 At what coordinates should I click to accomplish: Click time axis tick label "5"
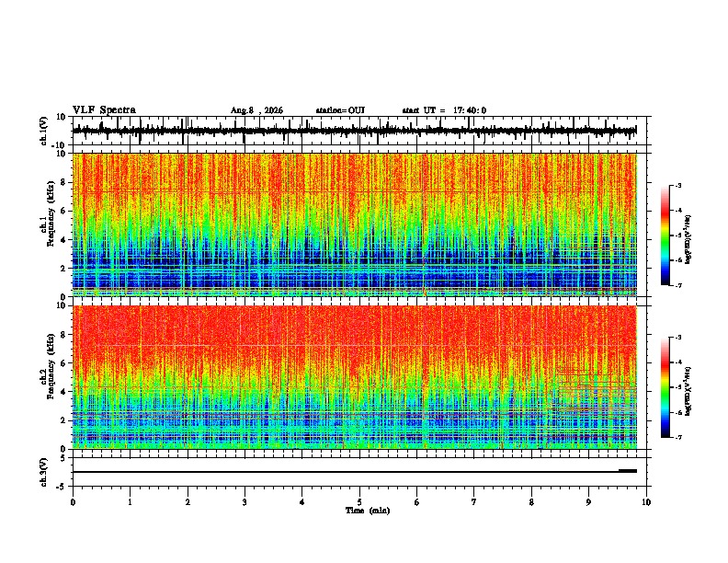359,502
